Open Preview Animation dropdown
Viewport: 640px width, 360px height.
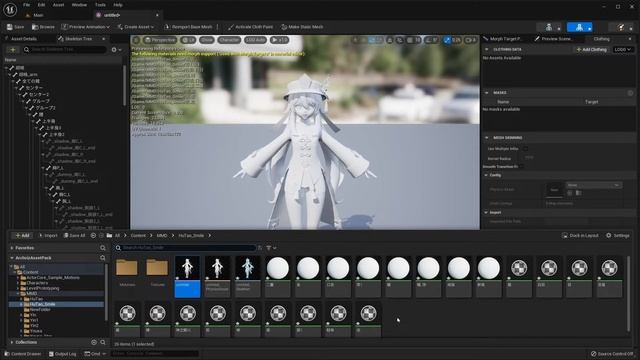click(86, 27)
